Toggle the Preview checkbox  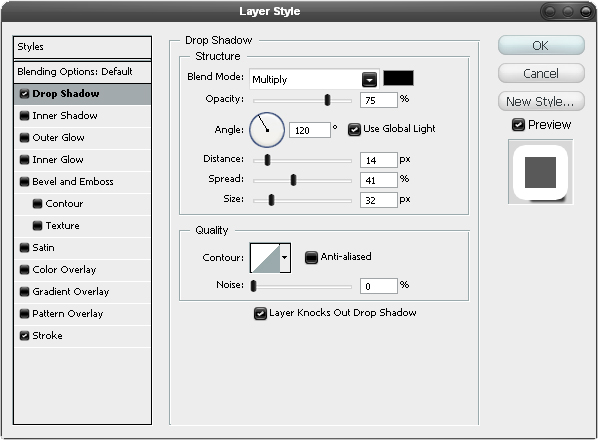[x=518, y=125]
